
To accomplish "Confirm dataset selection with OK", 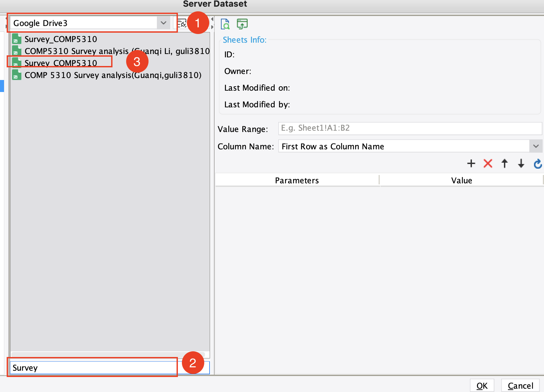I will [482, 386].
